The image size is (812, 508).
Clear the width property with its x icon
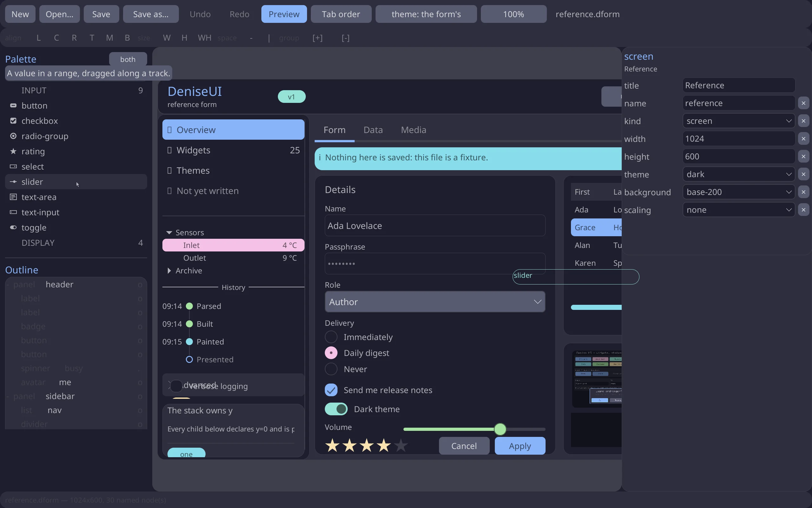(803, 139)
